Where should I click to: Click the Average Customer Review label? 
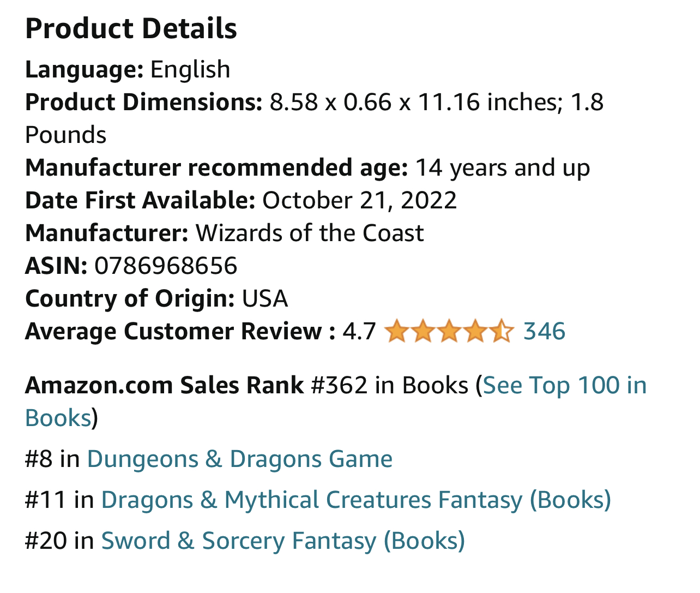pos(180,332)
